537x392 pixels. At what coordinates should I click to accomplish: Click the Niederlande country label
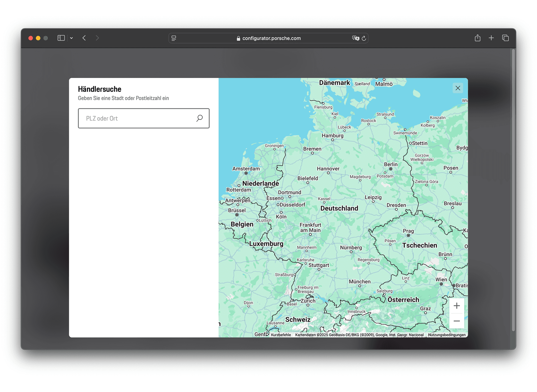click(x=261, y=184)
